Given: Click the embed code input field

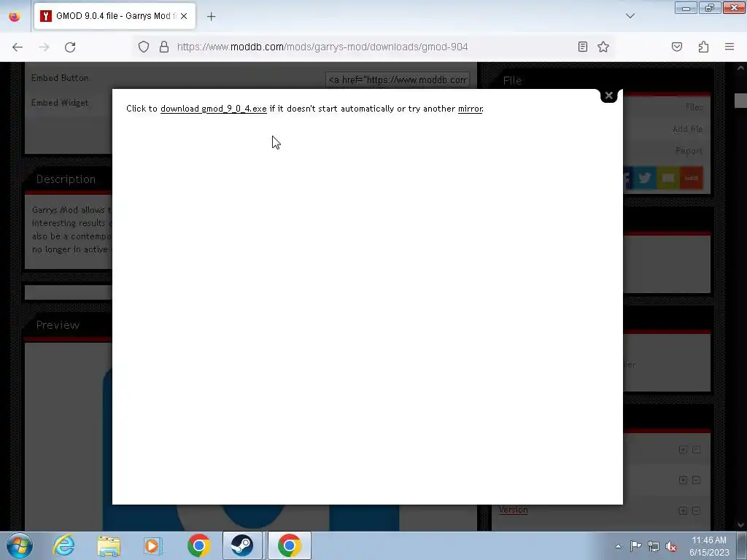Looking at the screenshot, I should tap(398, 80).
